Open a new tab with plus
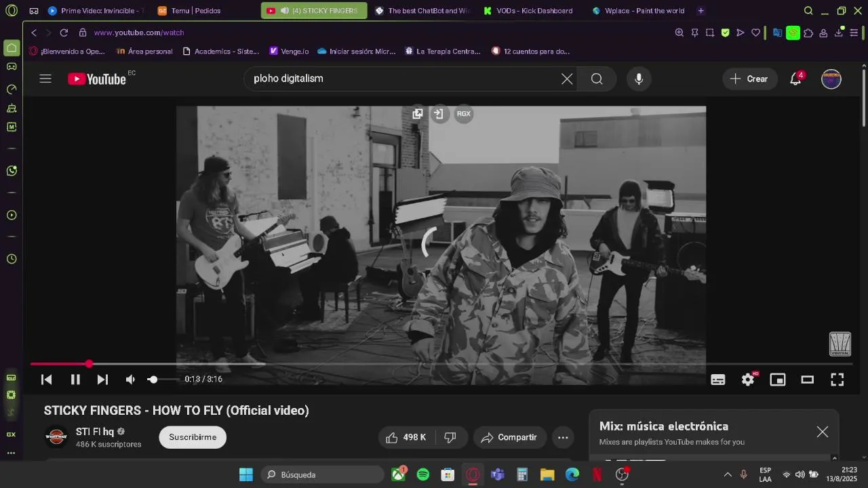Screen dimensions: 868x488 tap(701, 11)
